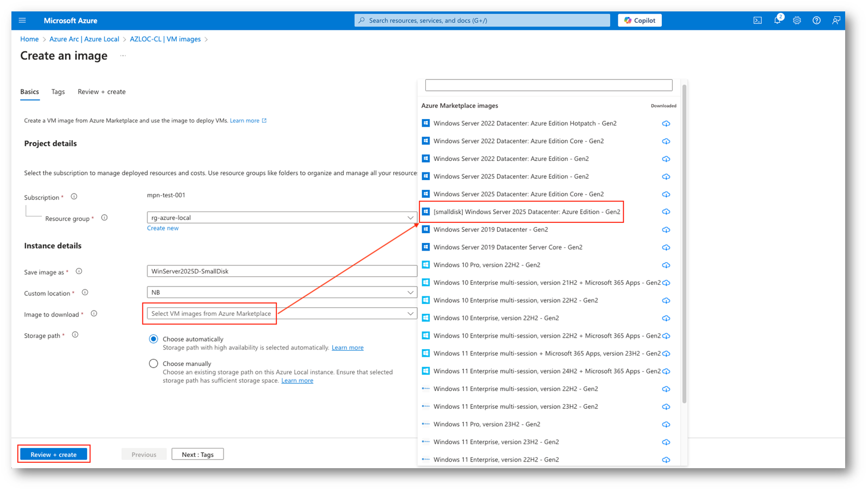Open the Image to download dropdown

(410, 314)
